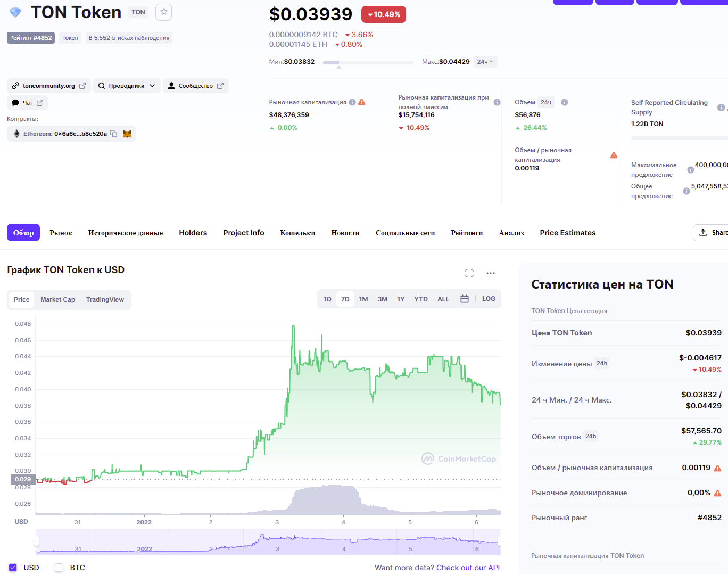The height and width of the screenshot is (574, 728).
Task: Click the Токен tag badge
Action: click(70, 38)
